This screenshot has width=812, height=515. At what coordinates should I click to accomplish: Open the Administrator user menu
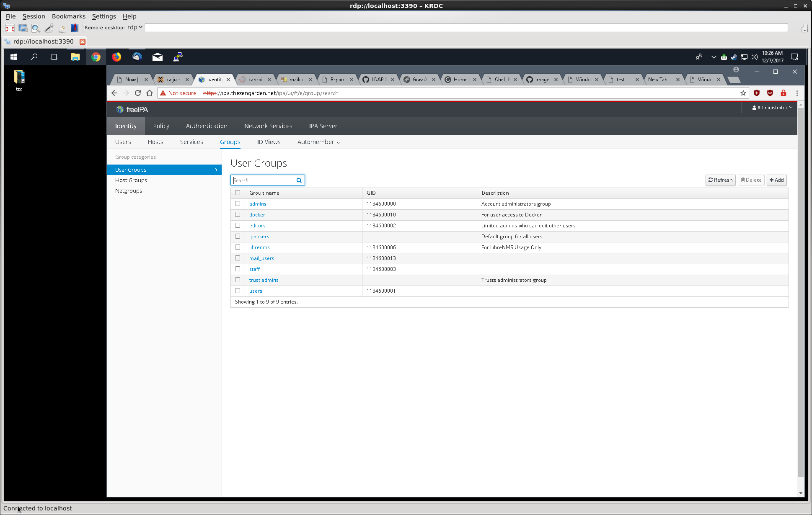tap(772, 108)
